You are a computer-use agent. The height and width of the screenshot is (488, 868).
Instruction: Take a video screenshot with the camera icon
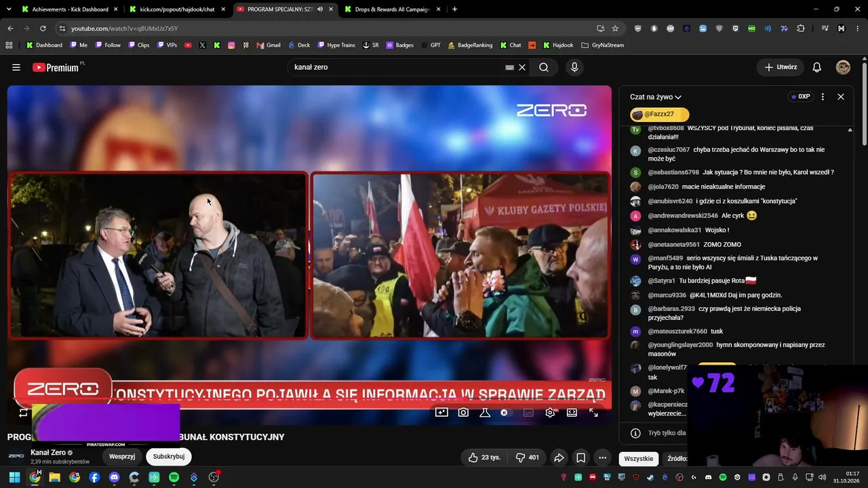463,412
